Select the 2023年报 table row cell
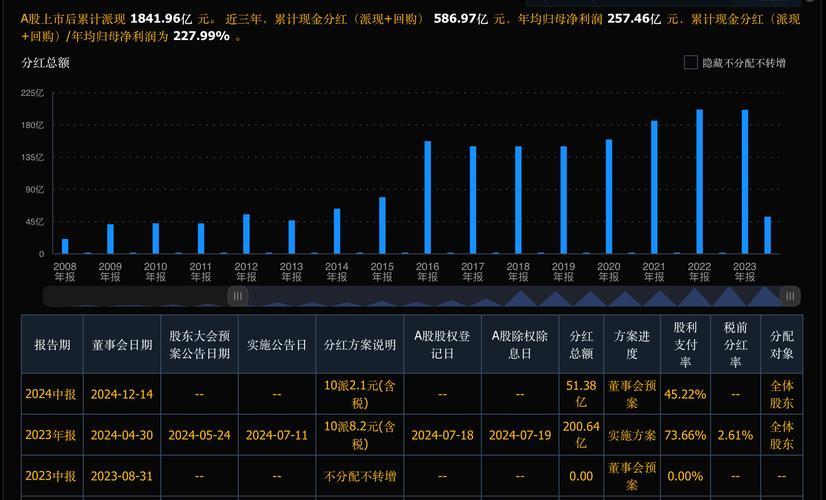The height and width of the screenshot is (500, 826). 51,435
